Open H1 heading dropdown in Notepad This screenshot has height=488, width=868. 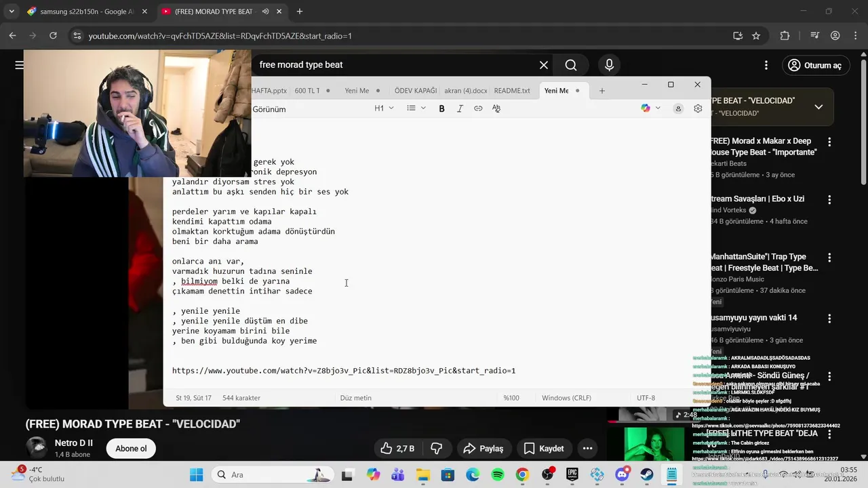pyautogui.click(x=384, y=108)
